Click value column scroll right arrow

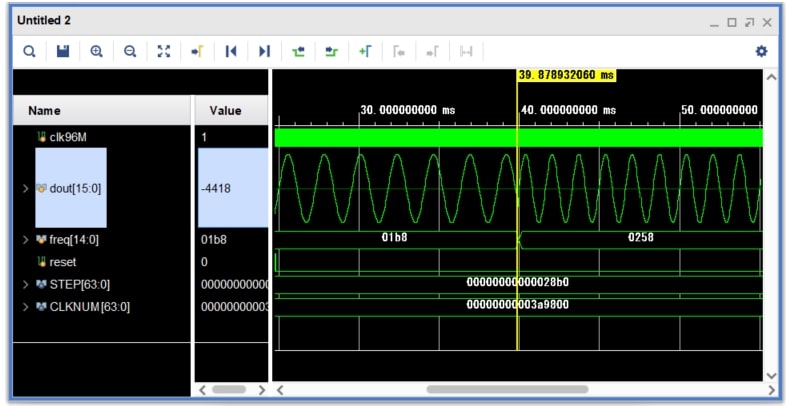(261, 389)
